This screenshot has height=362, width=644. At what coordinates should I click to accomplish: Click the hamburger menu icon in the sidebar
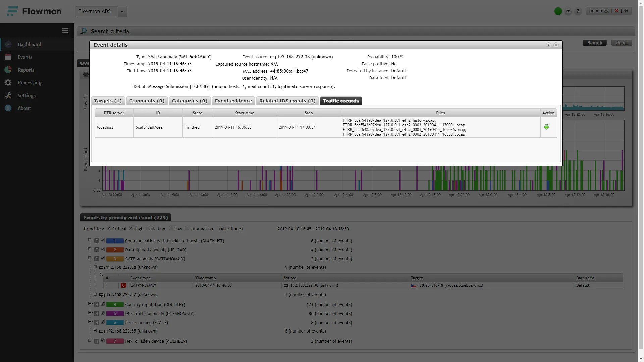pyautogui.click(x=65, y=31)
